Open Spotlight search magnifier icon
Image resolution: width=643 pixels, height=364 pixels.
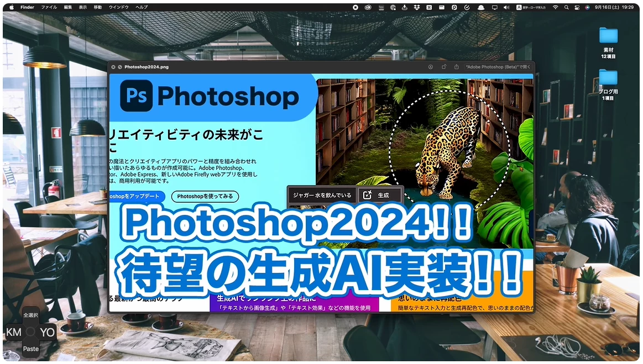pyautogui.click(x=566, y=7)
